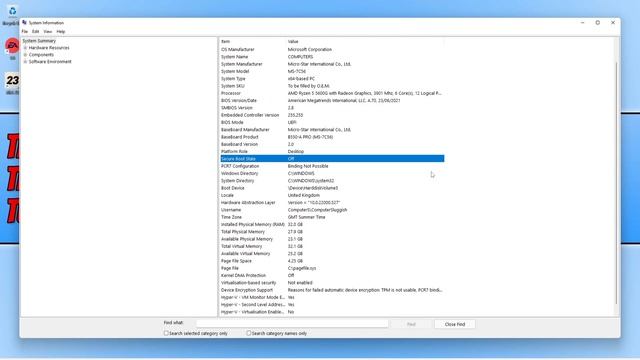The image size is (640, 360).
Task: Select the BaseBoard Manufacturer row
Action: 332,130
